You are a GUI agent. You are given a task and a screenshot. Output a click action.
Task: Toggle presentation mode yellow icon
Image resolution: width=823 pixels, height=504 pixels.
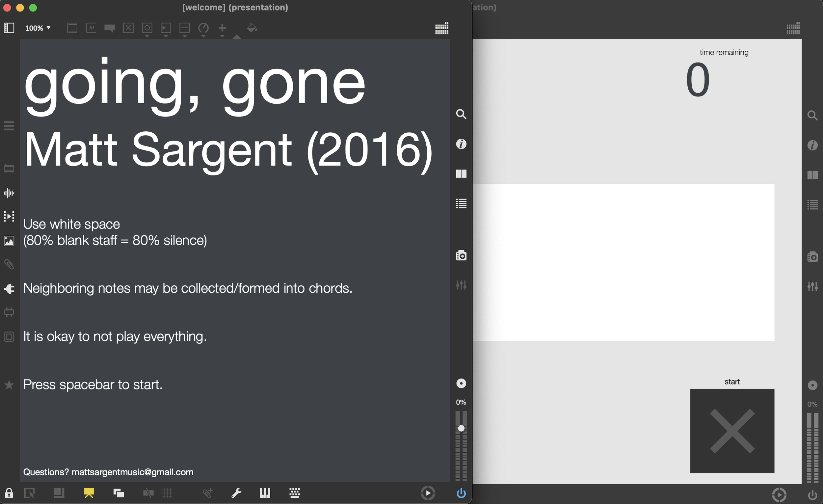click(x=89, y=493)
